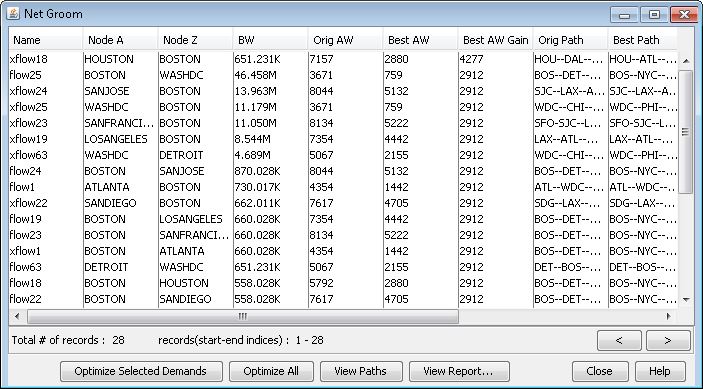Select the xflow1 row name
703x389 pixels.
(26, 251)
